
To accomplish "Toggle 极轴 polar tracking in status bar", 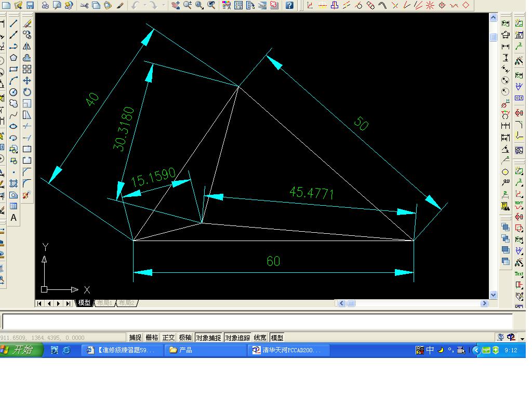I will click(x=185, y=338).
